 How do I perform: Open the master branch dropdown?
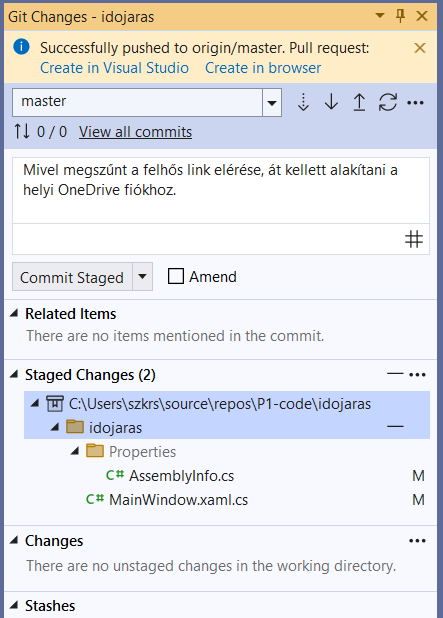(272, 102)
